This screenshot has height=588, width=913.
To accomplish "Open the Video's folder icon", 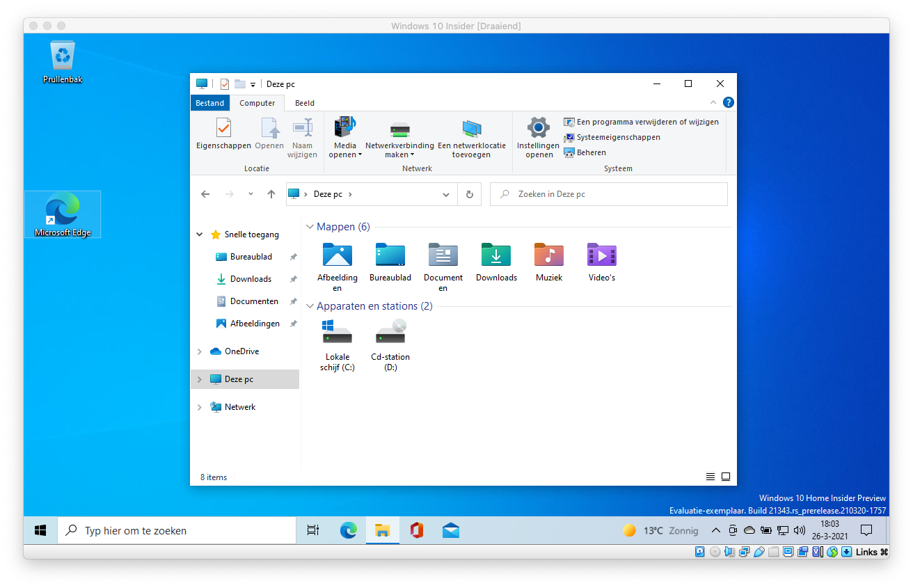I will 602,255.
